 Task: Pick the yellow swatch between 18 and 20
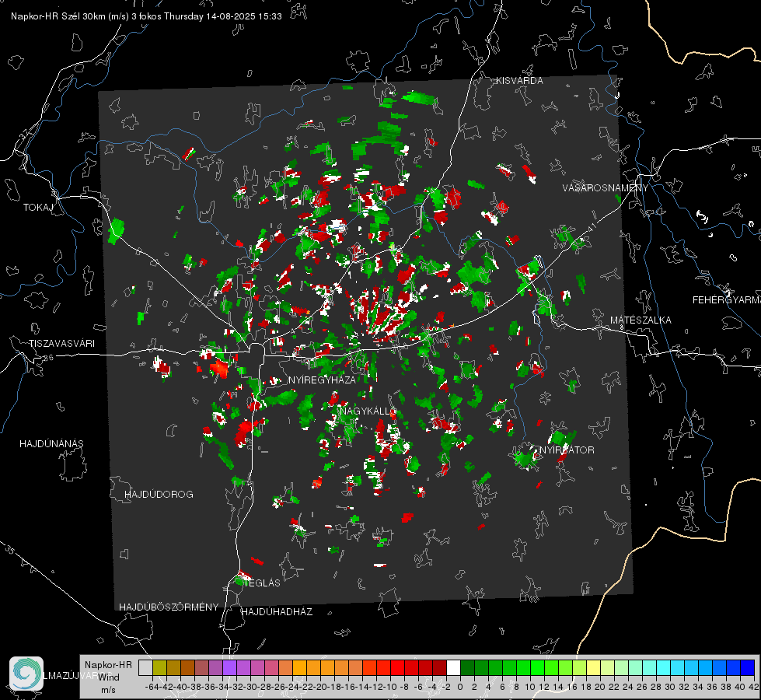click(594, 667)
